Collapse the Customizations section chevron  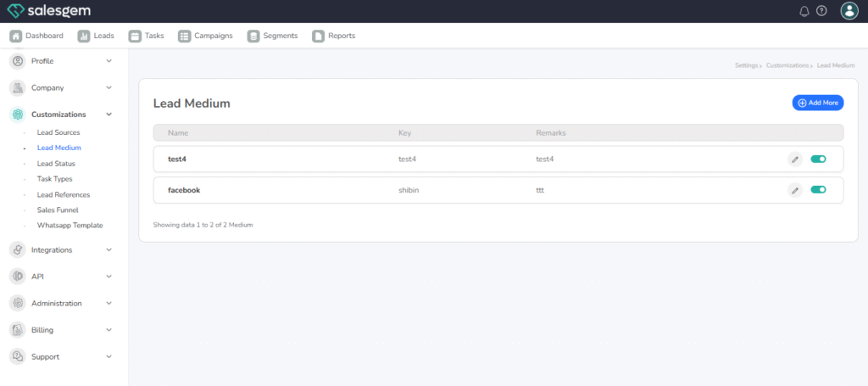pyautogui.click(x=108, y=115)
